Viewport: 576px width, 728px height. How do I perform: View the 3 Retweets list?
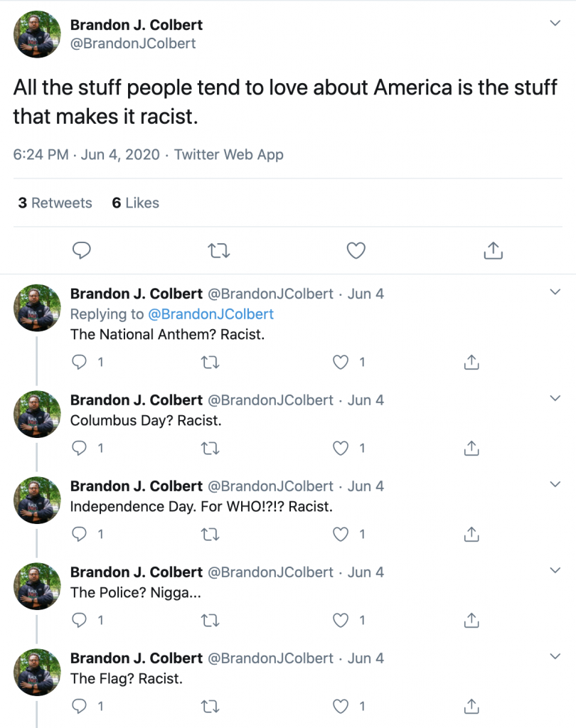click(55, 203)
